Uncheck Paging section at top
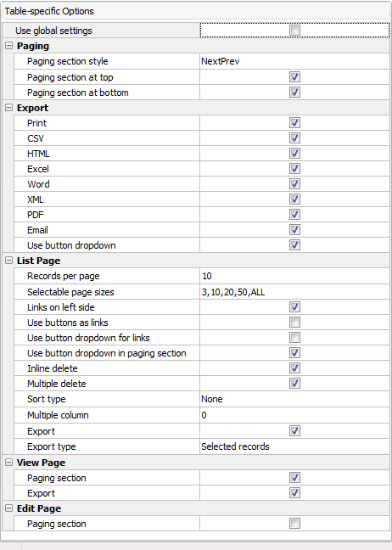392x550 pixels. [x=294, y=77]
